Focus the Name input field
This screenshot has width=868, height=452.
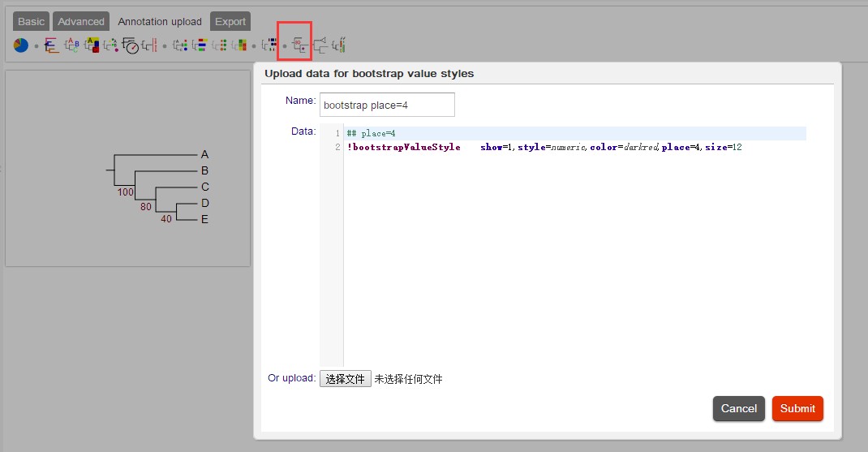(387, 105)
